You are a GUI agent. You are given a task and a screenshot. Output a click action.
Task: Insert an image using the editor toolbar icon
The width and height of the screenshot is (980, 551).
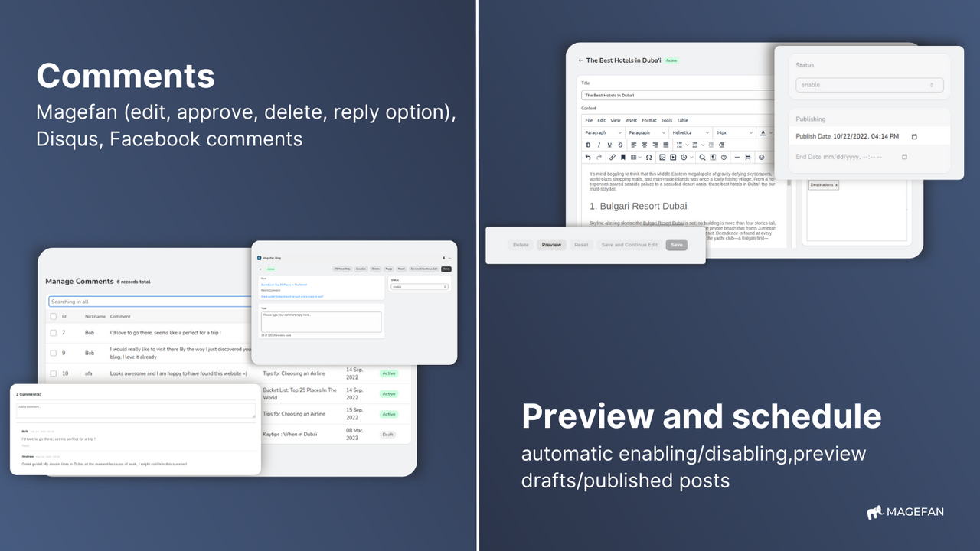(x=662, y=157)
